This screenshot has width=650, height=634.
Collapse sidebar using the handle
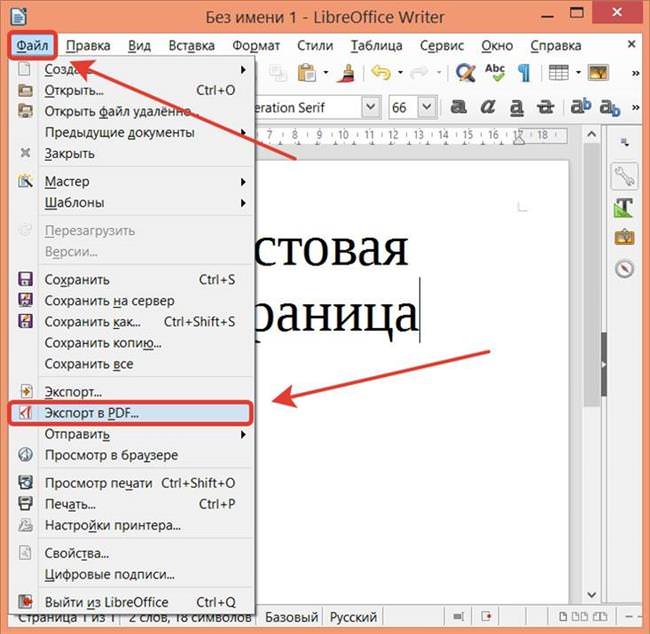604,364
